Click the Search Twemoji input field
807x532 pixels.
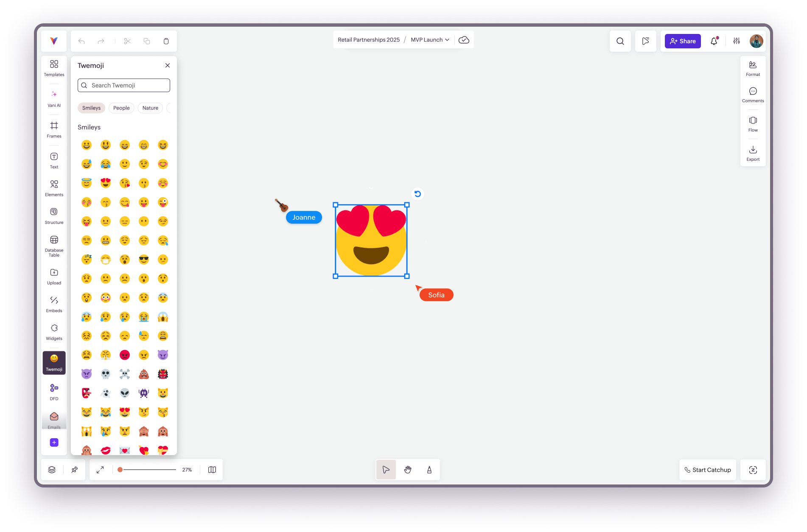(x=124, y=85)
